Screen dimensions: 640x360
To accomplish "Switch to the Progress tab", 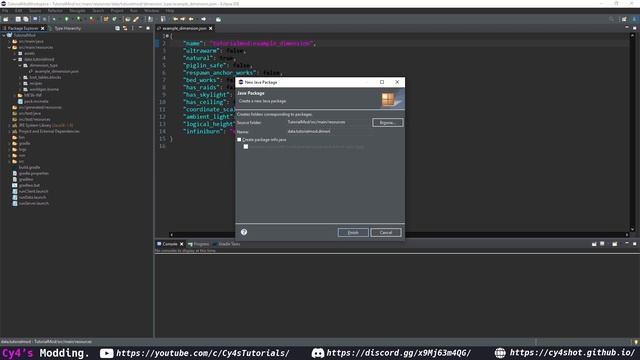I will 199,244.
